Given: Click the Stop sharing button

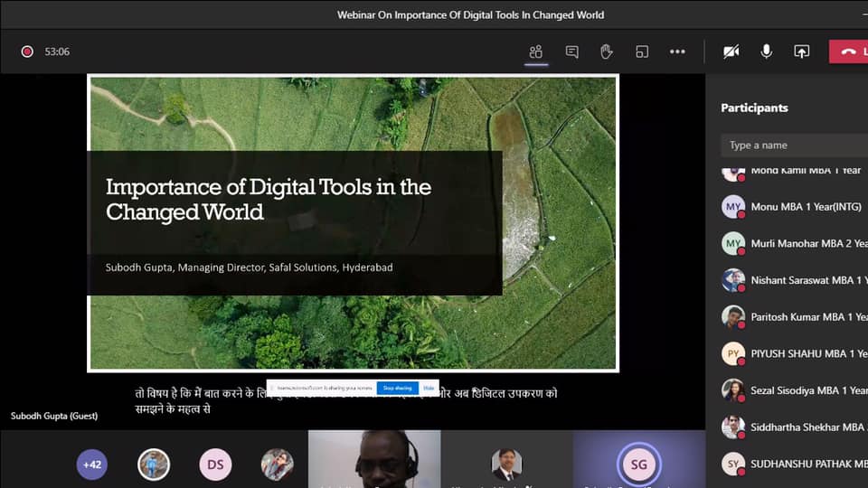Looking at the screenshot, I should 397,388.
